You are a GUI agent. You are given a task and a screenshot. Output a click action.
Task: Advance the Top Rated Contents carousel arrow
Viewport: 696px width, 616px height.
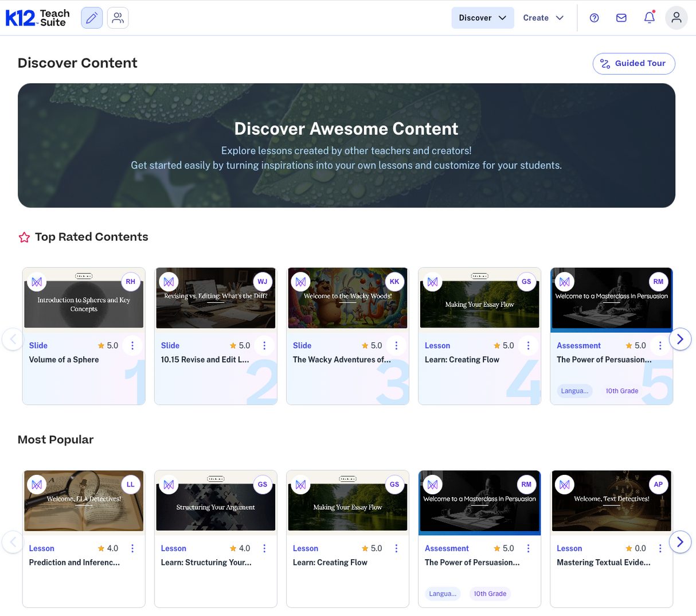pyautogui.click(x=681, y=339)
